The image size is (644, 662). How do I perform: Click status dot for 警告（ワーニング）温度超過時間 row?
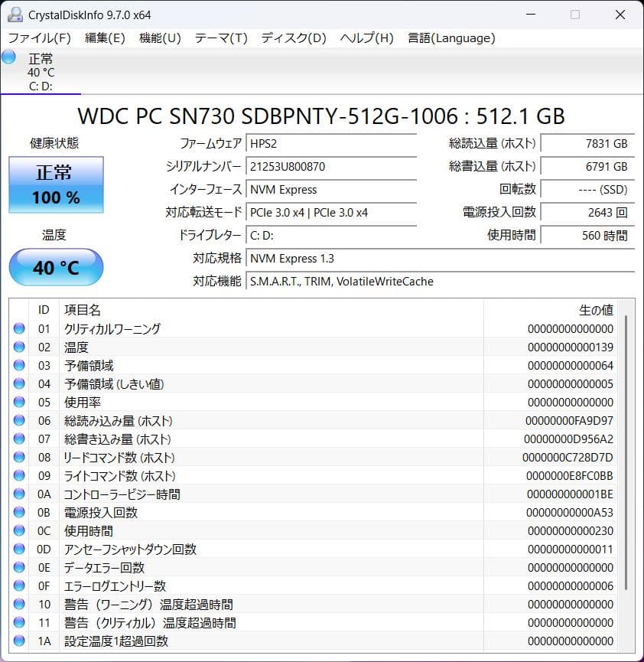pos(19,604)
